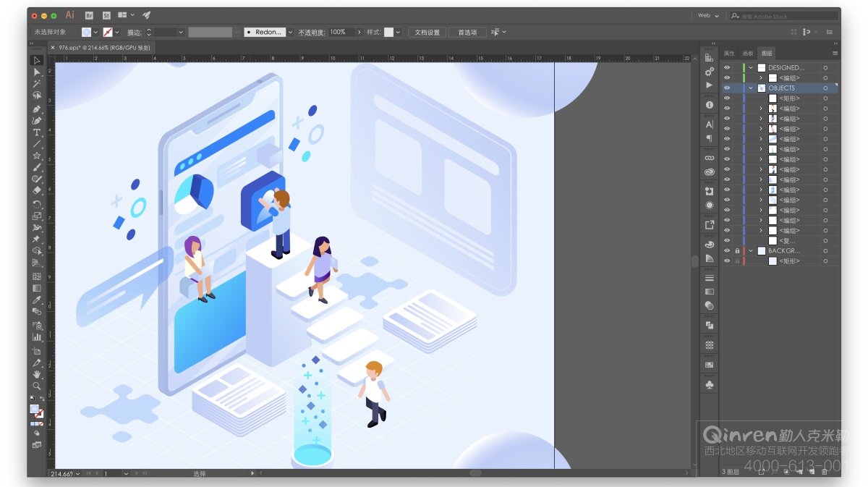Hide the OBJECTS layer with its eye
868x487 pixels.
(727, 88)
